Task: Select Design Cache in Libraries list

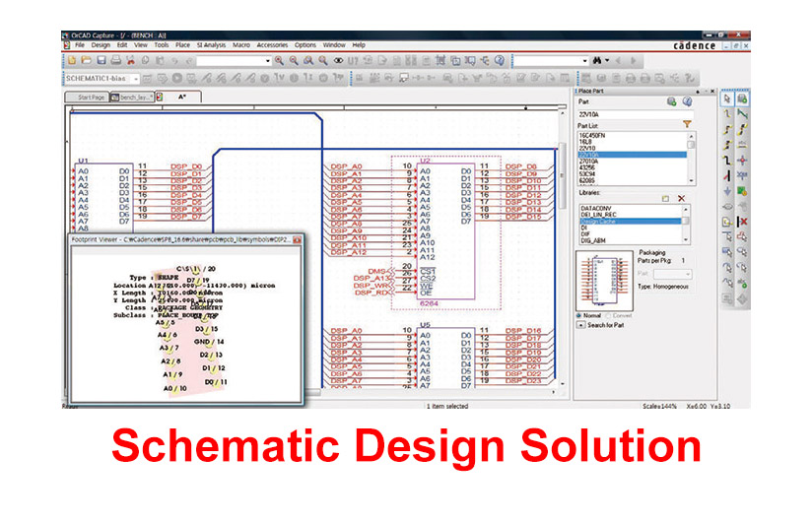Action: point(630,222)
